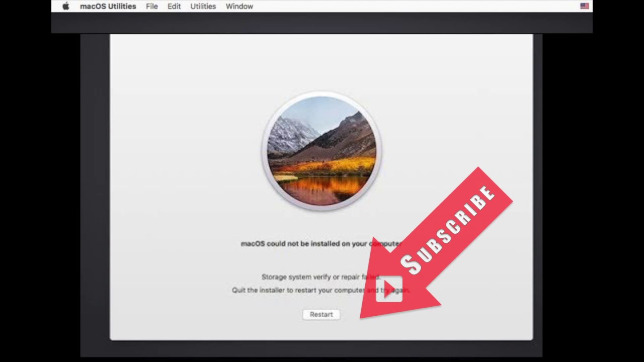Open the Utilities menu
Image resolution: width=644 pixels, height=362 pixels.
tap(203, 6)
